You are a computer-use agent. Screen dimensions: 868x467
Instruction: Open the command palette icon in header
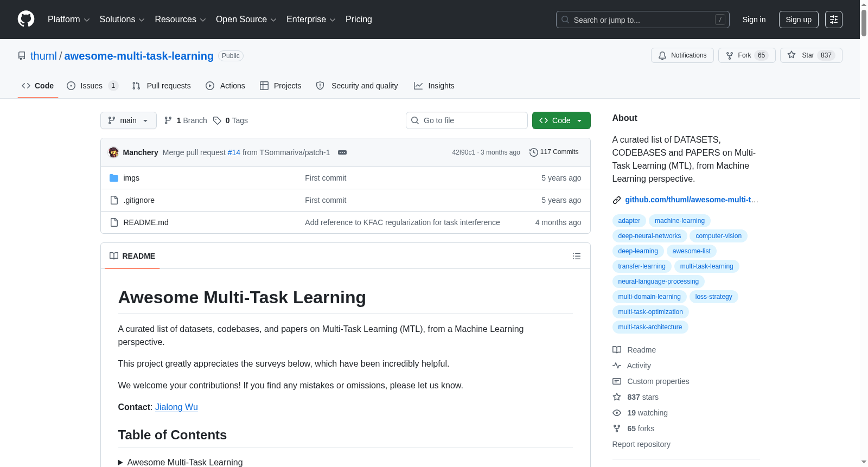(x=834, y=20)
